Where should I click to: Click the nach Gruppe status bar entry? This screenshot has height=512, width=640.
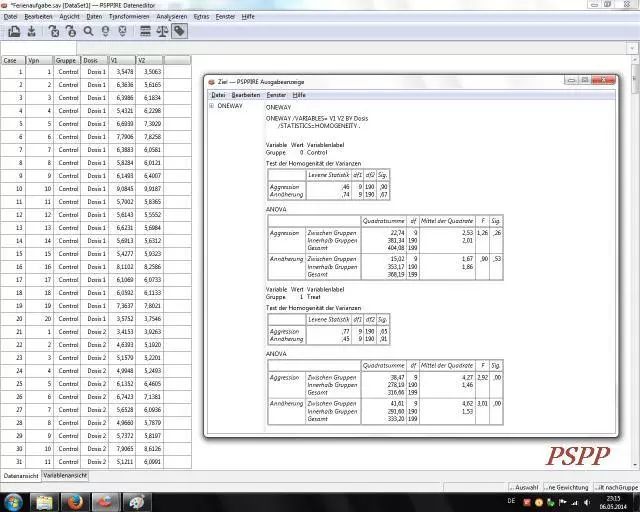point(616,487)
